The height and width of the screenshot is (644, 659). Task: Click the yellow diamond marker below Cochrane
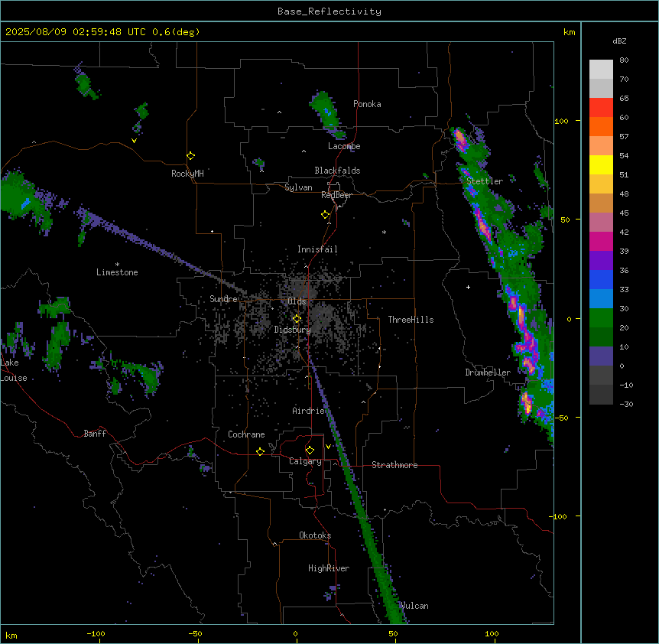[x=260, y=451]
